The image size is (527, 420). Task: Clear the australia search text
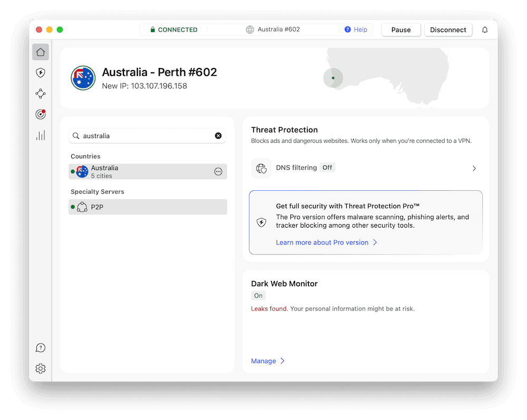(218, 136)
